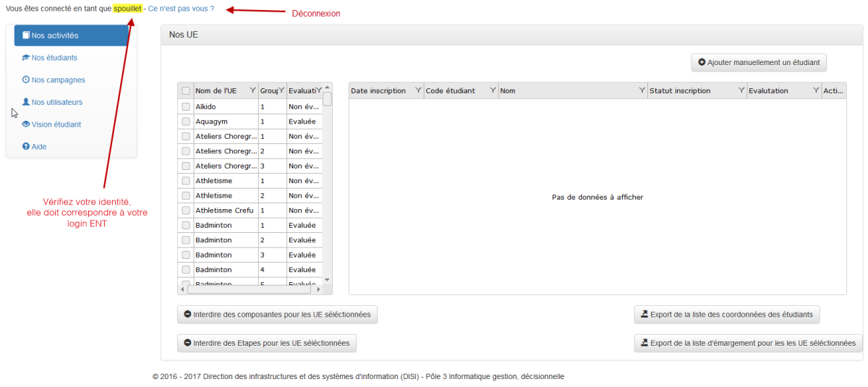Click the filter icon on Date inscription column
868x387 pixels.
418,91
